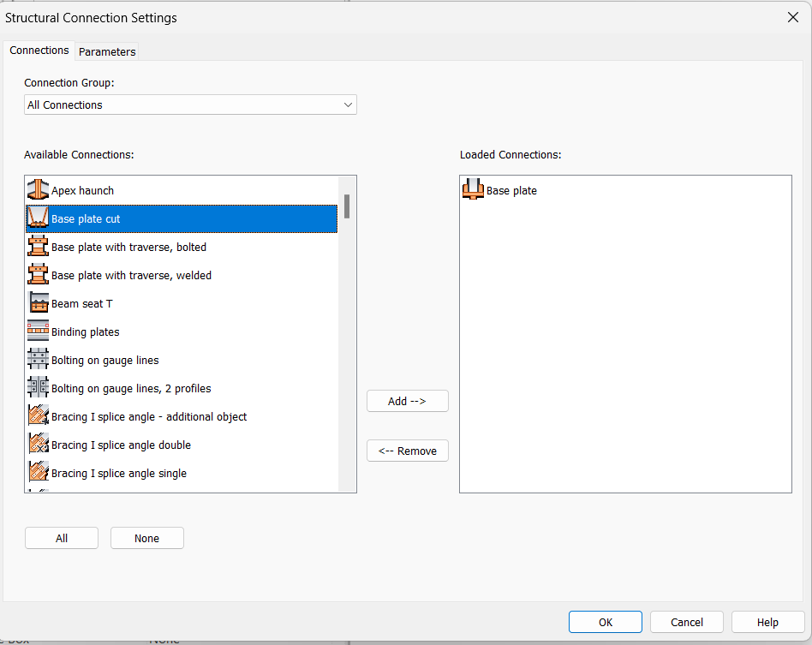
Task: Select 'Bracing I splice angle - additional object'
Action: pyautogui.click(x=182, y=416)
